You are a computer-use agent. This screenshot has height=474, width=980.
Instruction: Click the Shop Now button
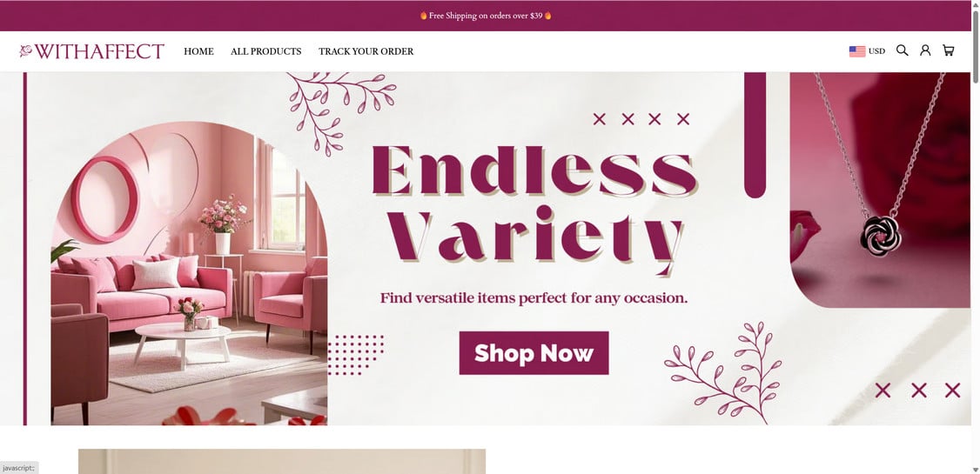[x=534, y=353]
